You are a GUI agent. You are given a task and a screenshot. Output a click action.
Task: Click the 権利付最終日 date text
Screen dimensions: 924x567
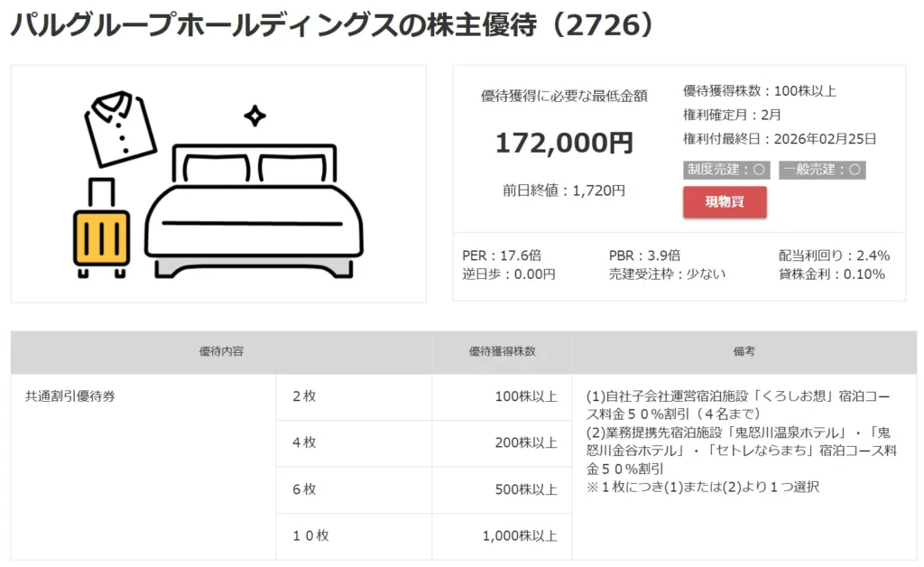point(780,139)
